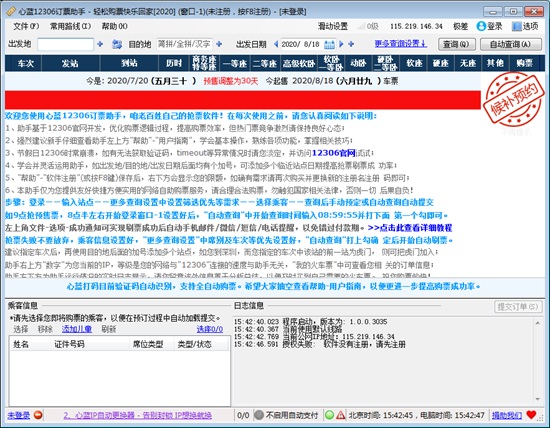Viewport: 550px width, 428px height.
Task: Add another departure date with plus icon
Action: pyautogui.click(x=351, y=44)
